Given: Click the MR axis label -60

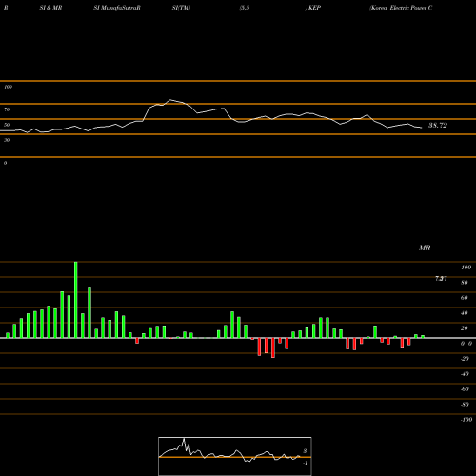Looking at the screenshot, I should (465, 389).
